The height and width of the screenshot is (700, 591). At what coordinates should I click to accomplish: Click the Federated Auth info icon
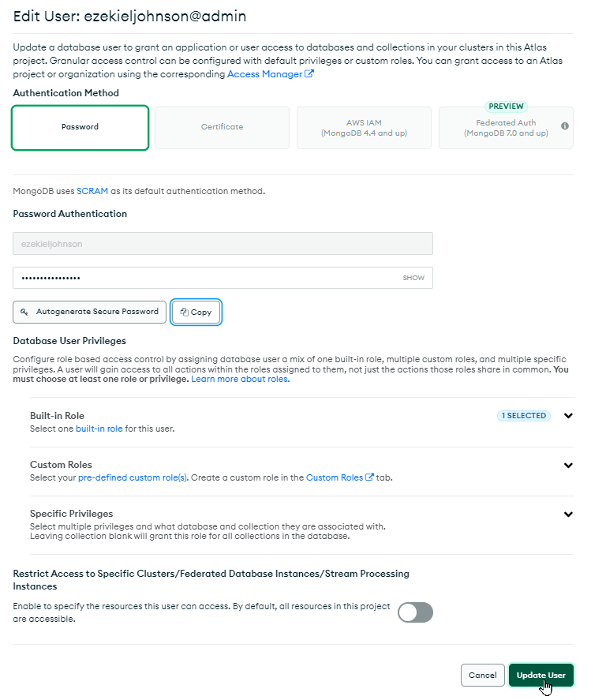pos(565,126)
